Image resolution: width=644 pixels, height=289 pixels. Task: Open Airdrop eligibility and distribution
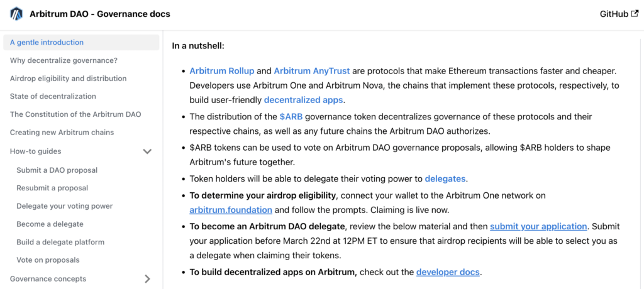(x=68, y=79)
